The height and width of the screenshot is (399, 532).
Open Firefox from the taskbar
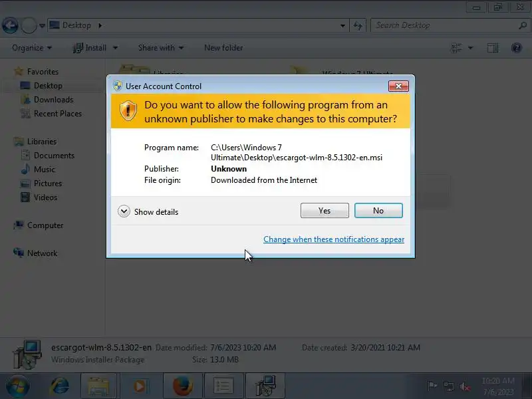tap(183, 386)
